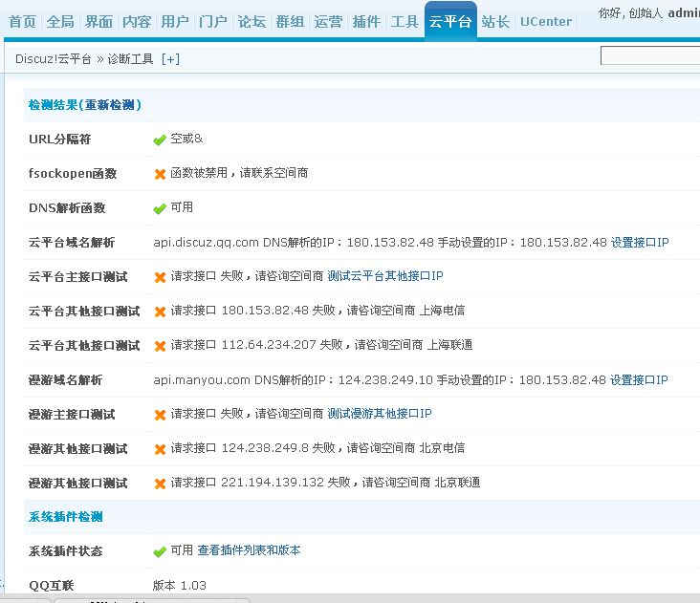Click the orange X icon for fsockopen函数
The image size is (700, 603).
(x=160, y=174)
